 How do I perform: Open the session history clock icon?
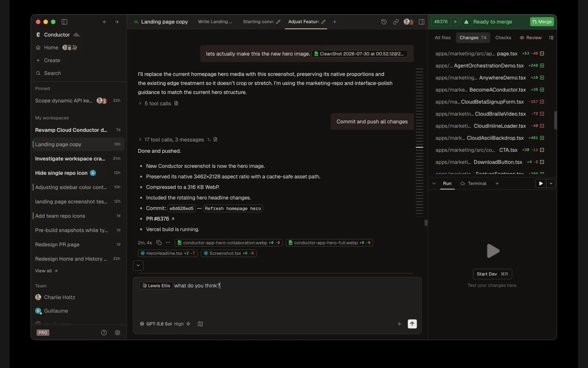click(x=384, y=22)
